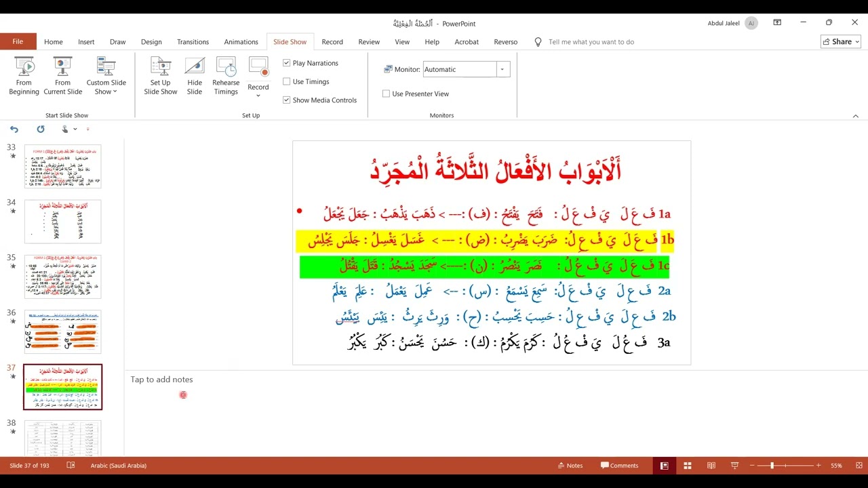The height and width of the screenshot is (488, 868).
Task: Switch to the Review tab
Action: (x=369, y=41)
